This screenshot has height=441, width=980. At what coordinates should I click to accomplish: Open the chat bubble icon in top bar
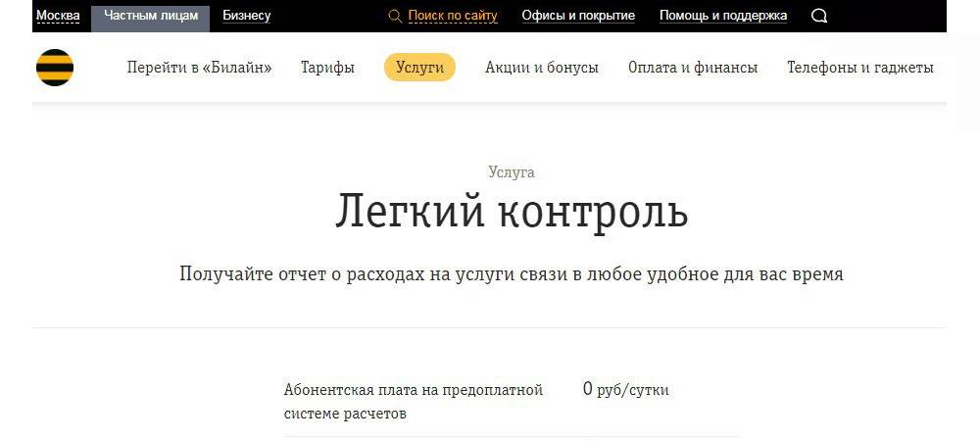[819, 16]
